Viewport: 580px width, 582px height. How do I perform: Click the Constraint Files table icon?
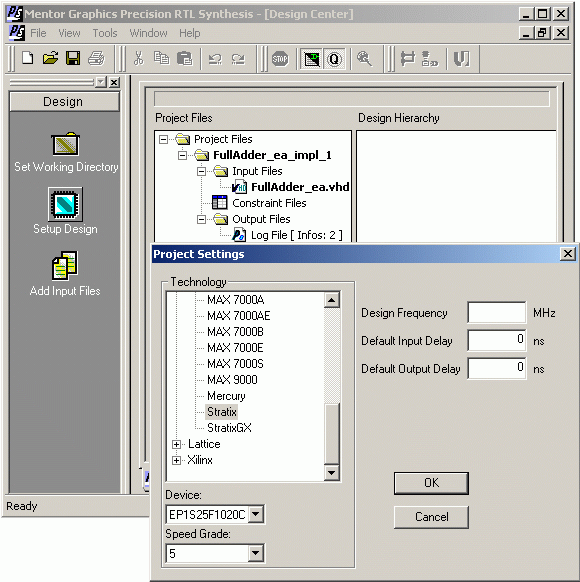tap(219, 203)
